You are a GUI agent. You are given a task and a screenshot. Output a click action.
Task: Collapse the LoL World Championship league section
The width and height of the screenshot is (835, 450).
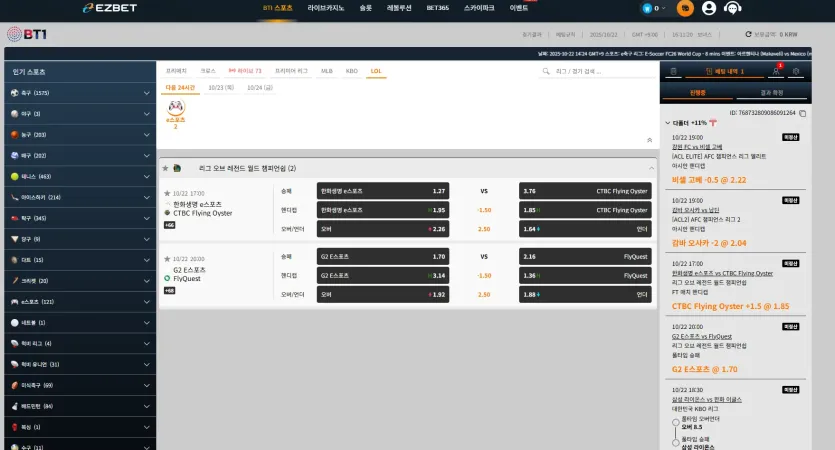[x=651, y=168]
